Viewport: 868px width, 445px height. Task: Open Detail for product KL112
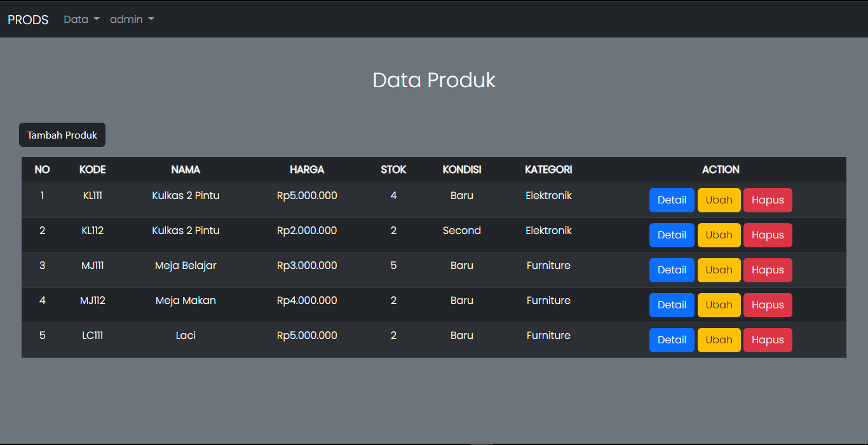pyautogui.click(x=672, y=235)
